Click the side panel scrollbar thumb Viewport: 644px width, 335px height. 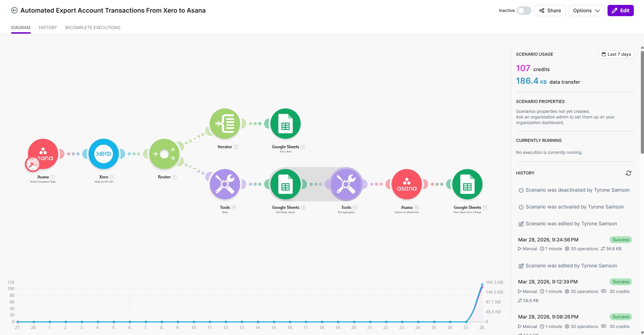click(642, 102)
